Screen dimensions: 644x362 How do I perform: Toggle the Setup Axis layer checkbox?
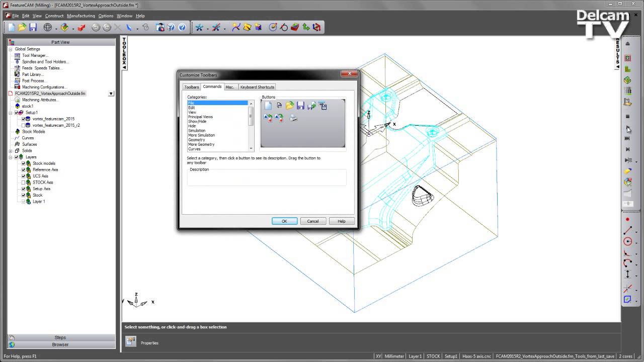coord(23,189)
